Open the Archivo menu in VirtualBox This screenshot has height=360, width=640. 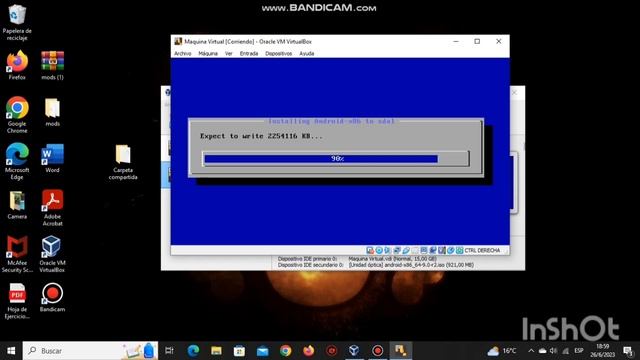click(182, 53)
